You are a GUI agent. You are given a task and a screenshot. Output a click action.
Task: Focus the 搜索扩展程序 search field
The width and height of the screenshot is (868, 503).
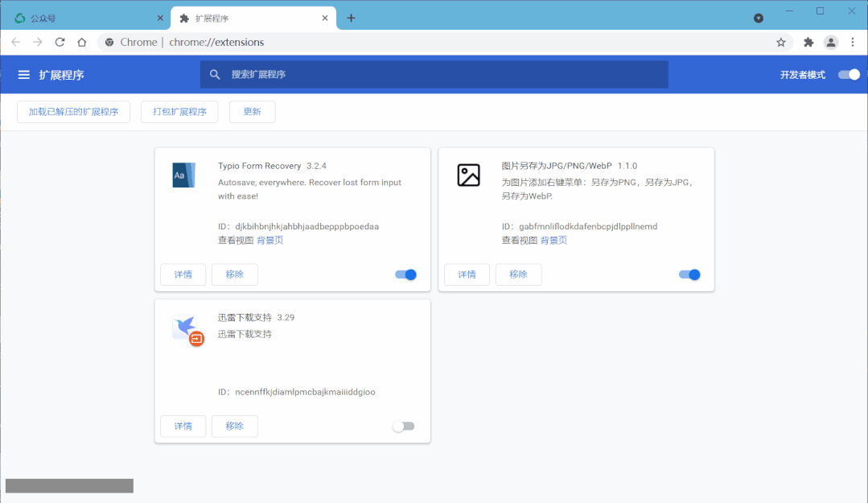pos(434,74)
